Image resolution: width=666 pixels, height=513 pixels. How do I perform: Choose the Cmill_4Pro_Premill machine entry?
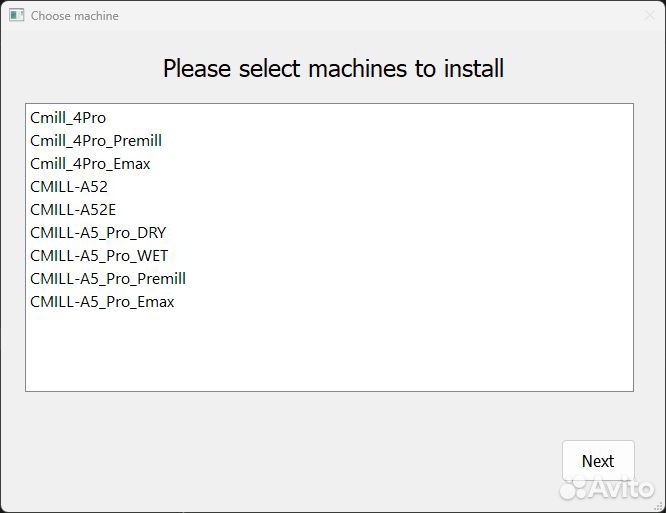click(x=96, y=141)
